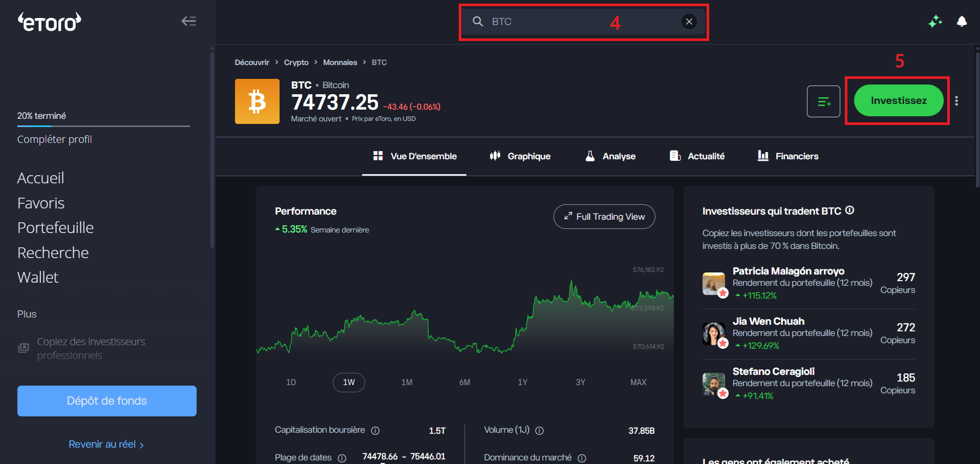The image size is (980, 464).
Task: Click info icon beside Dominance du marché
Action: click(x=582, y=458)
